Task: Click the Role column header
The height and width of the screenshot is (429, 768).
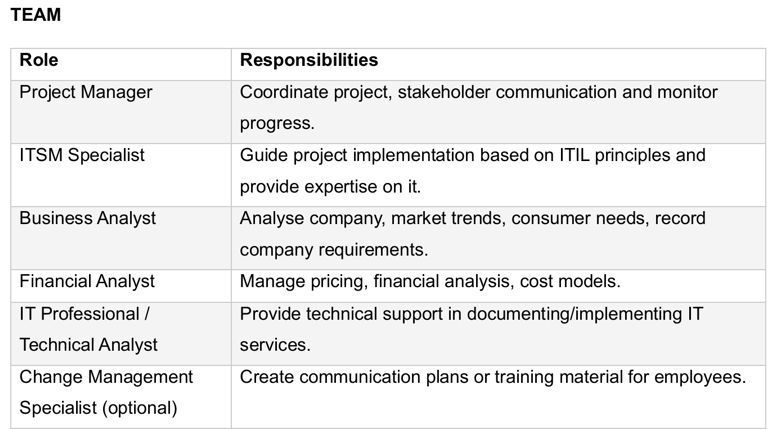Action: pos(39,60)
